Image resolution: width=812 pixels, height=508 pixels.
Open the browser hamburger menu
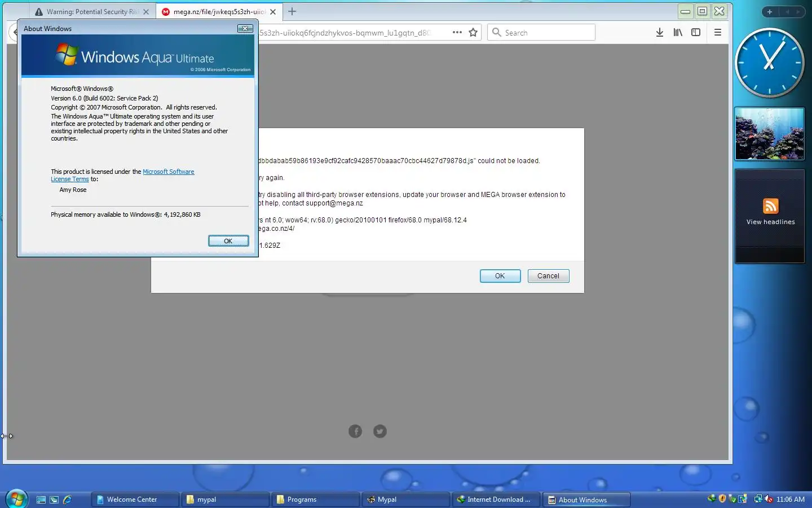point(718,32)
